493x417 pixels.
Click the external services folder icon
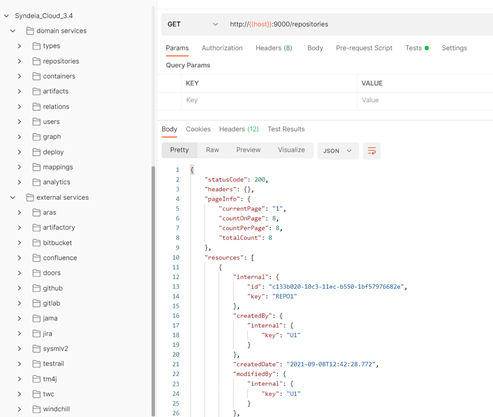30,197
